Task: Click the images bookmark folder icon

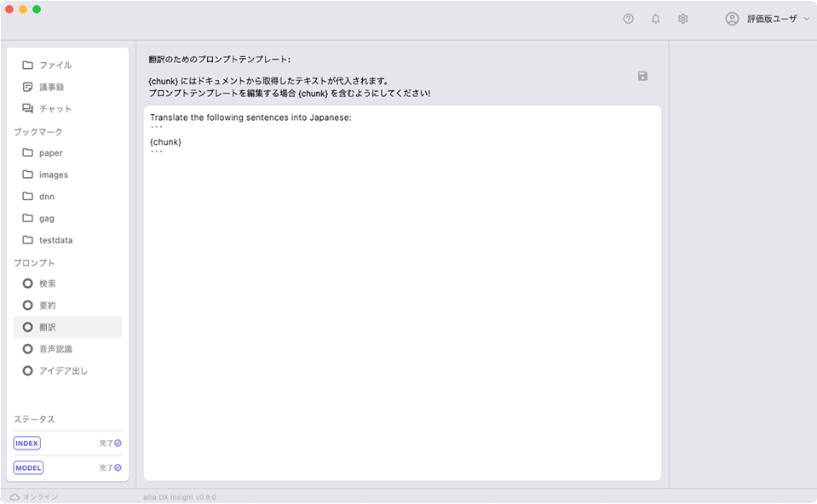Action: 27,175
